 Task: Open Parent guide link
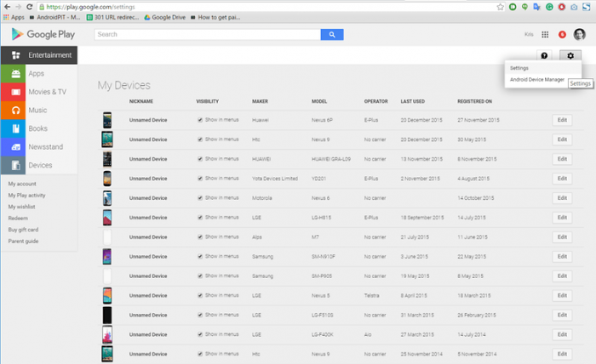[23, 241]
